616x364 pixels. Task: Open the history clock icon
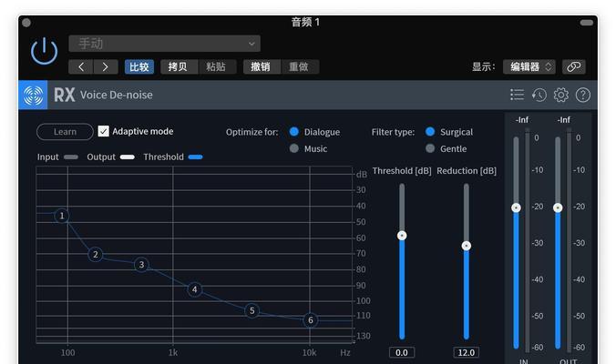point(539,95)
